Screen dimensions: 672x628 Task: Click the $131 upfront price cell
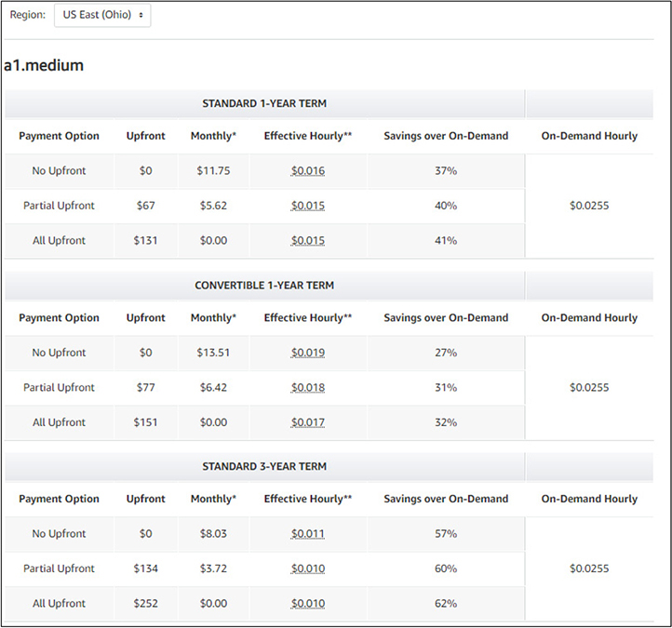coord(145,241)
